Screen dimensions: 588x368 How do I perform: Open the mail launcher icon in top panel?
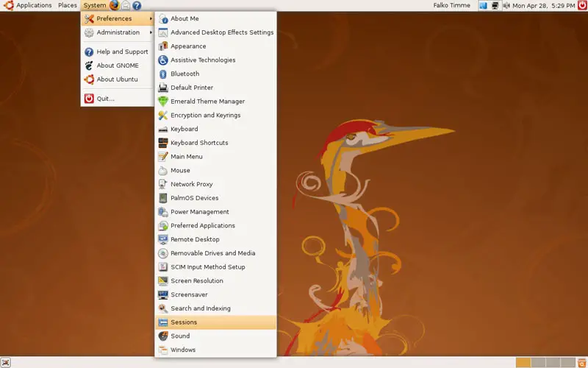126,5
